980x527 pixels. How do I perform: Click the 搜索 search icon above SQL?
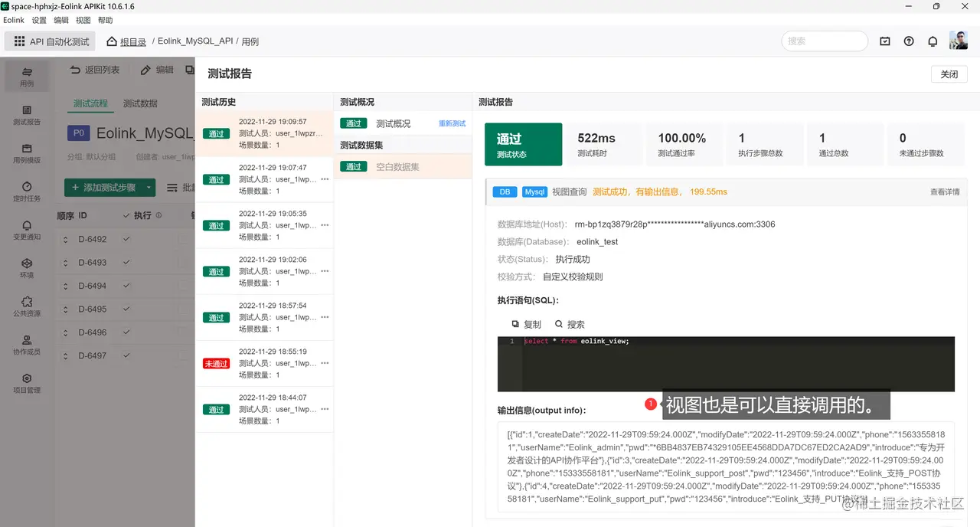[559, 324]
